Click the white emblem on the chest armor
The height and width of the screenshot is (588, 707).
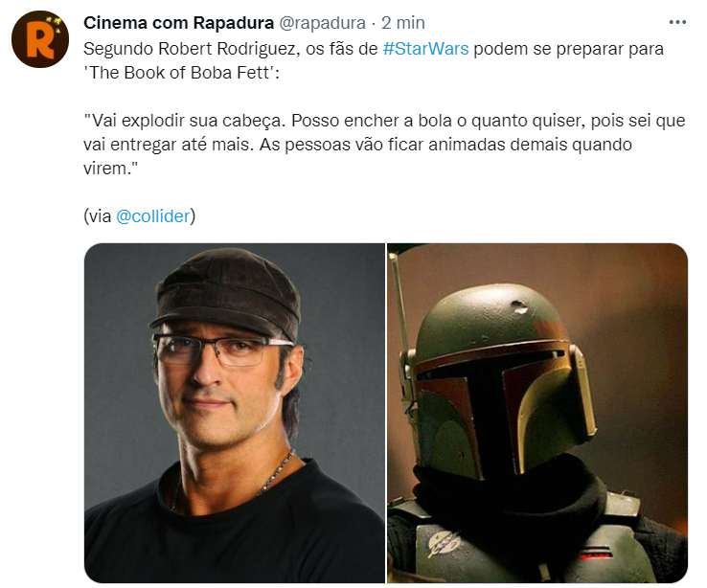444,543
